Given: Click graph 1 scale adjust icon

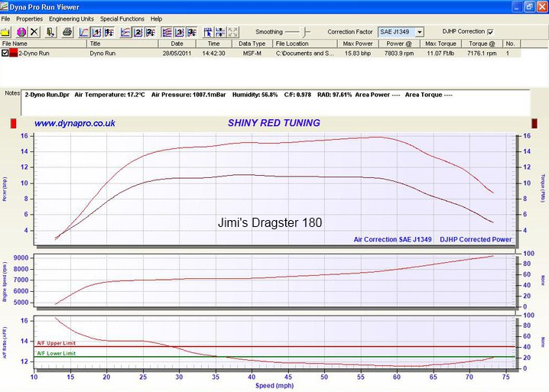Looking at the screenshot, I should (x=109, y=32).
